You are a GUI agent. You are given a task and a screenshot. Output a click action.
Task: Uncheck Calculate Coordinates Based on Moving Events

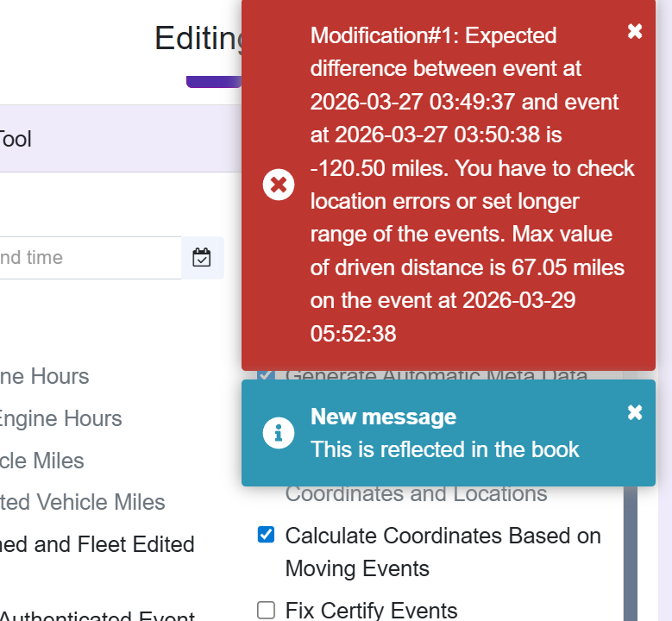(x=266, y=535)
